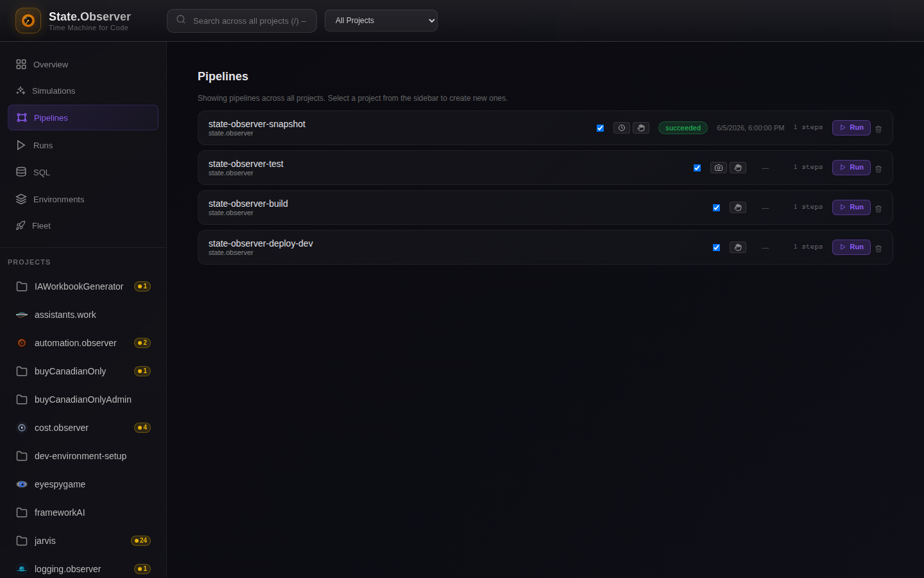The width and height of the screenshot is (924, 578).
Task: Open the Runs page
Action: tap(83, 145)
